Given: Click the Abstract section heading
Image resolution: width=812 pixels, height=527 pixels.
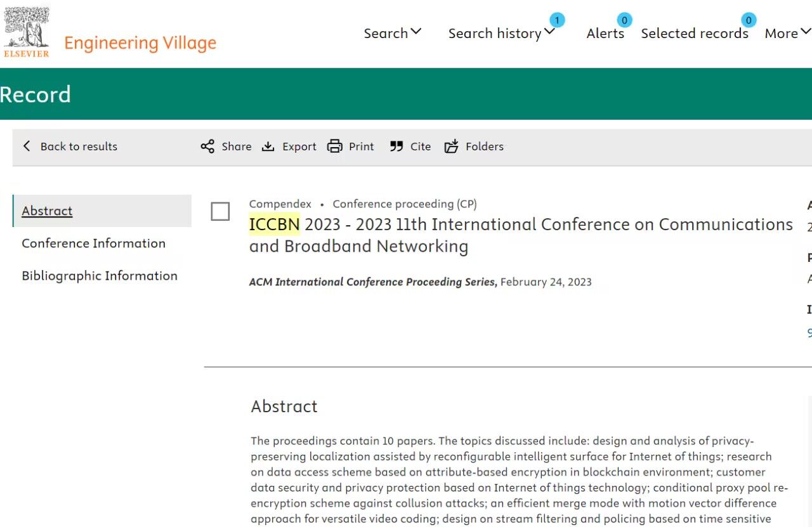Looking at the screenshot, I should 284,407.
